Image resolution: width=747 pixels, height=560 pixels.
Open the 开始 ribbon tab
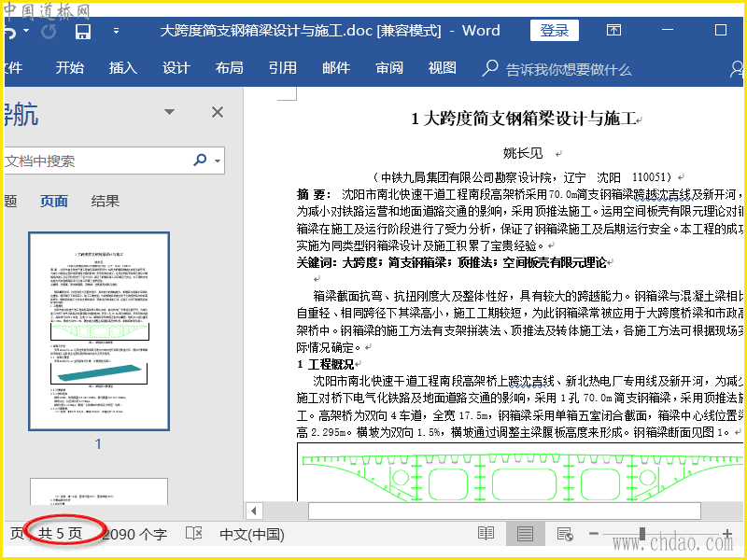click(x=69, y=68)
